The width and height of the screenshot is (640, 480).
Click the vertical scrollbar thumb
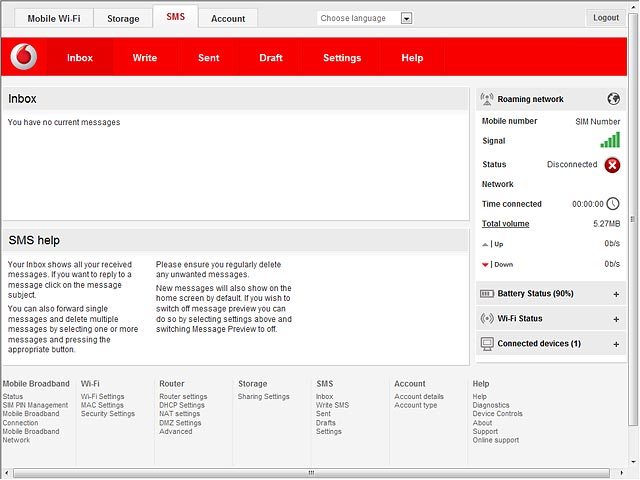[x=633, y=219]
